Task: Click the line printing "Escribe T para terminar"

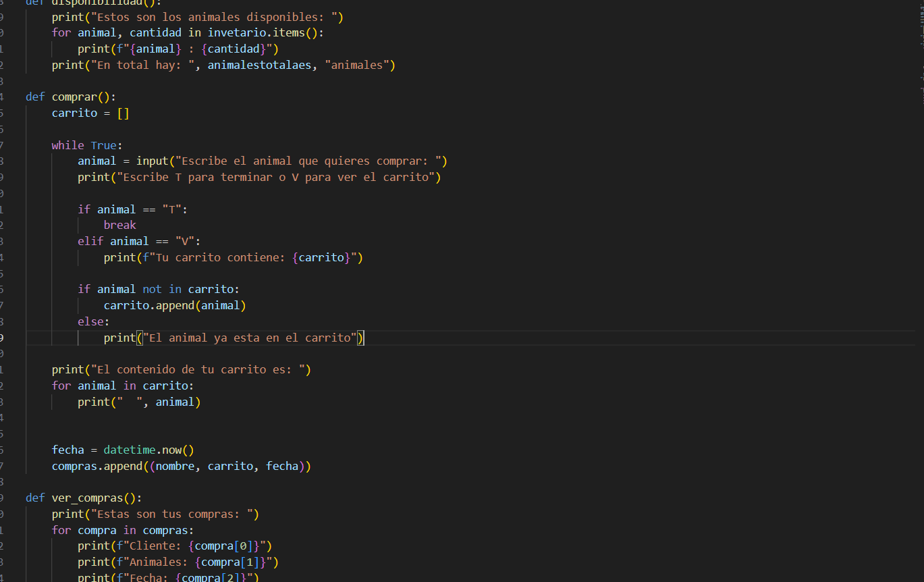Action: (259, 177)
